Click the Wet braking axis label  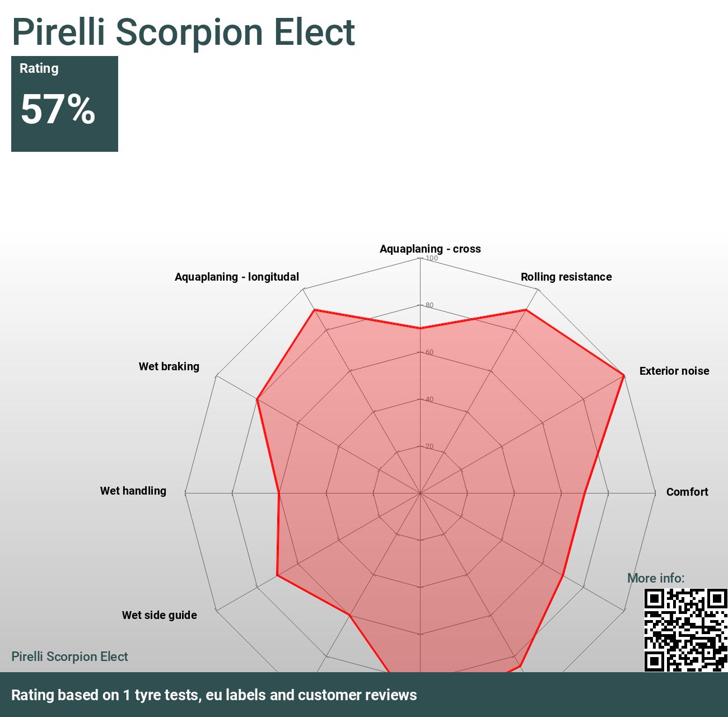[169, 366]
